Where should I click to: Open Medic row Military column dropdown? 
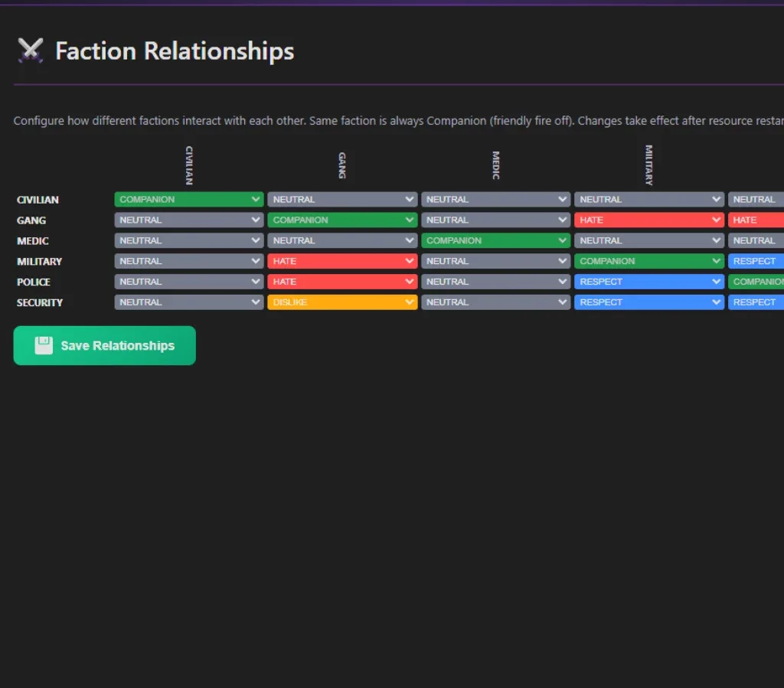coord(649,240)
